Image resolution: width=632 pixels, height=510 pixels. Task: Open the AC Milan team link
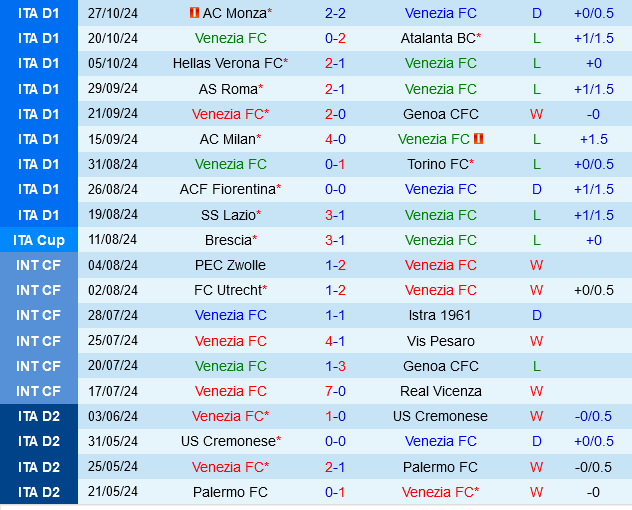coord(228,139)
